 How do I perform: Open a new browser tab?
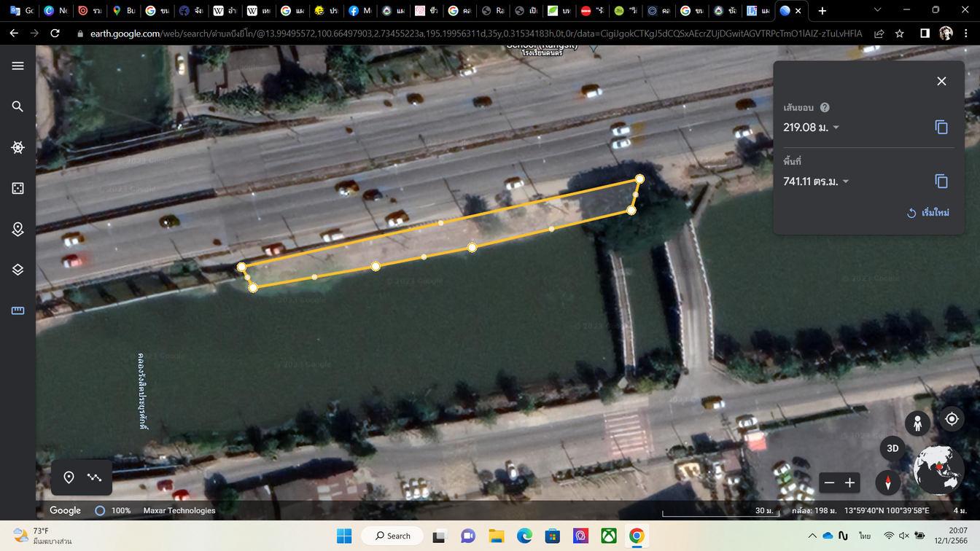click(x=822, y=11)
